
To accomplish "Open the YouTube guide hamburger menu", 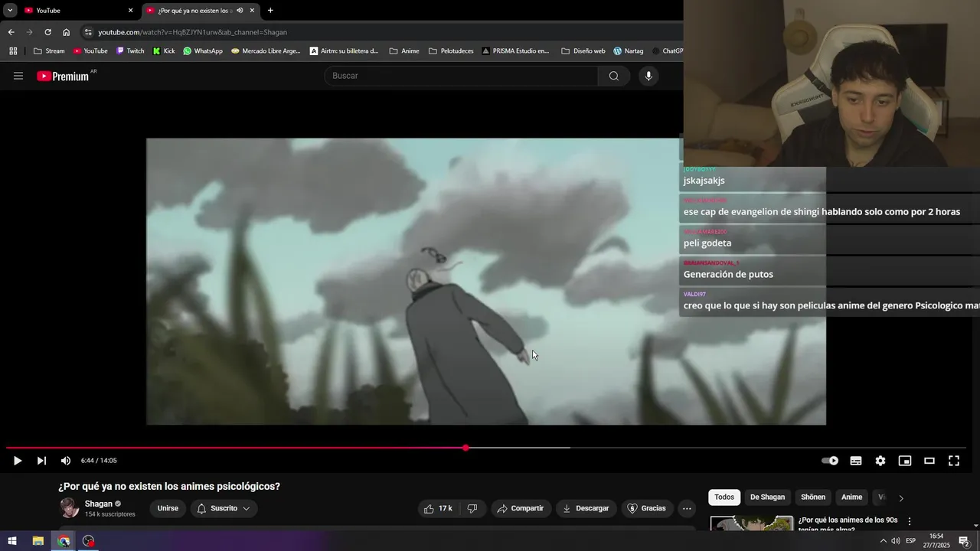I will pos(18,76).
